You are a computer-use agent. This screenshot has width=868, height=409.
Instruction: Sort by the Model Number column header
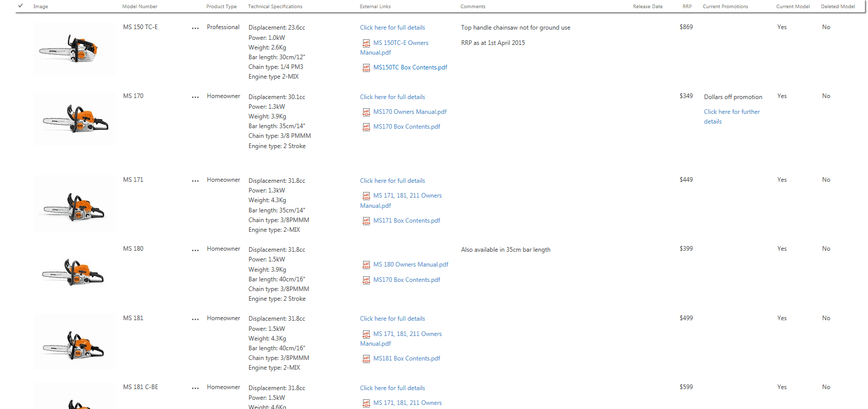[140, 7]
